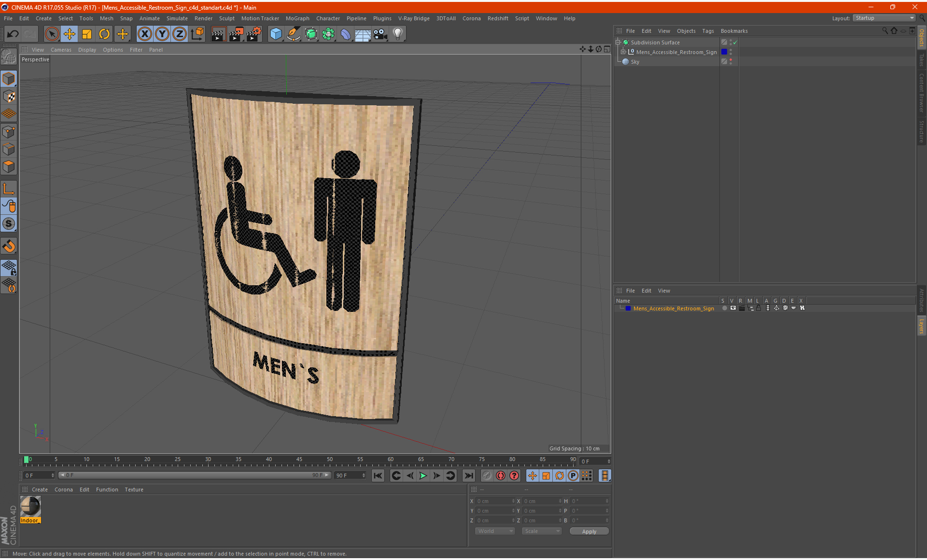Add a light object
The height and width of the screenshot is (560, 927).
tap(397, 34)
